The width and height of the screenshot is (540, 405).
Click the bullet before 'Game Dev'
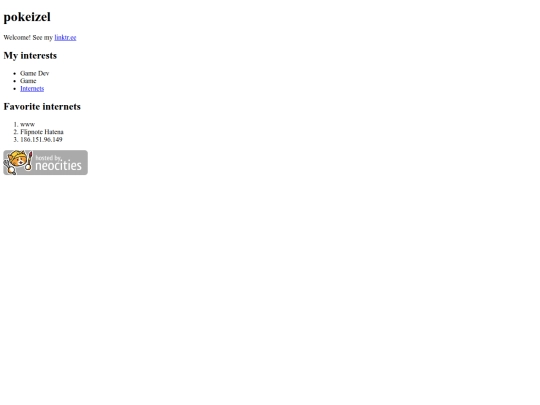(15, 73)
